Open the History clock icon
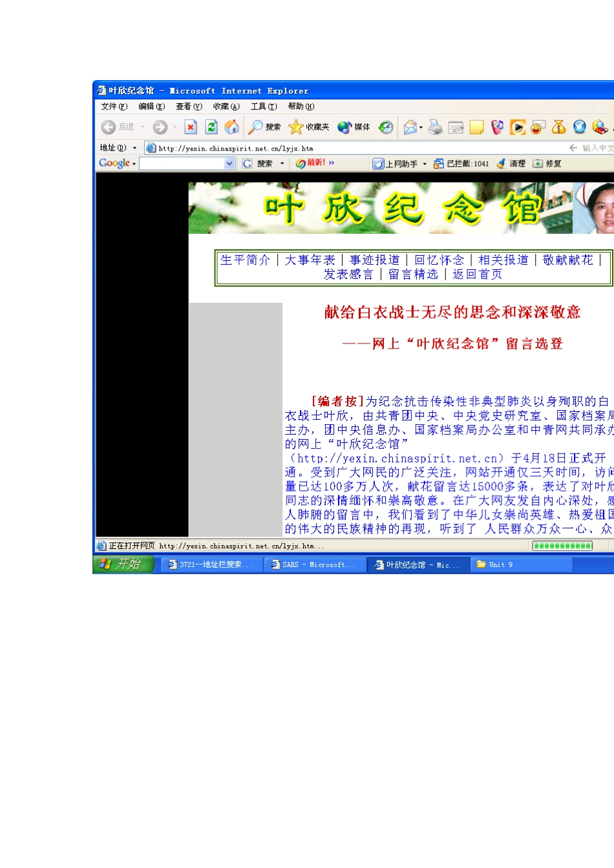Viewport: 614px width, 868px height. [x=386, y=127]
